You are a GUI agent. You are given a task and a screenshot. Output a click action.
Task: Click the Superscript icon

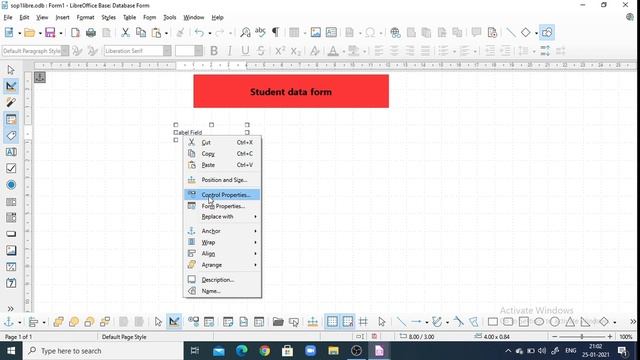click(x=280, y=51)
